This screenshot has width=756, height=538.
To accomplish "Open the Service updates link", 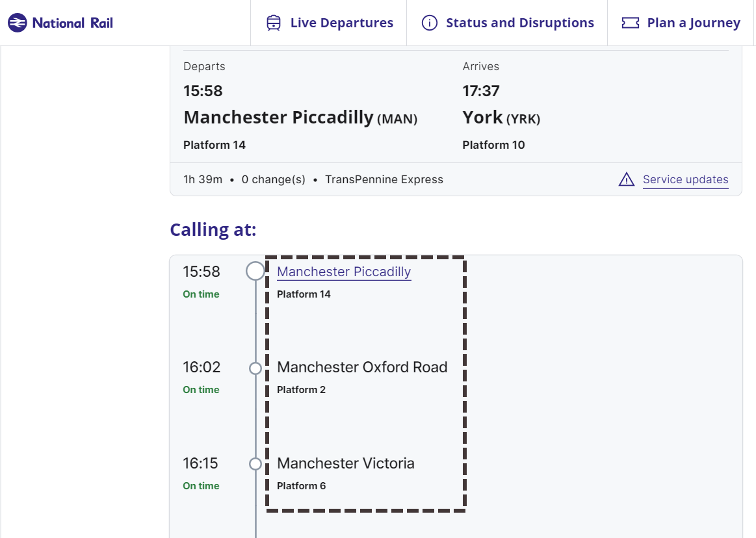I will click(685, 180).
